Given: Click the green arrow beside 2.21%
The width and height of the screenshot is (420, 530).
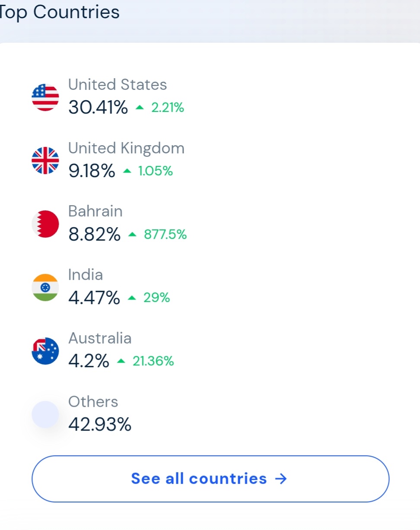Looking at the screenshot, I should (x=139, y=108).
